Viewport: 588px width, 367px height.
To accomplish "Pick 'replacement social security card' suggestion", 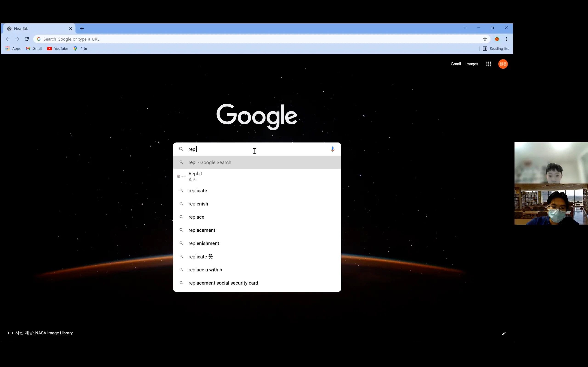I will click(x=223, y=283).
